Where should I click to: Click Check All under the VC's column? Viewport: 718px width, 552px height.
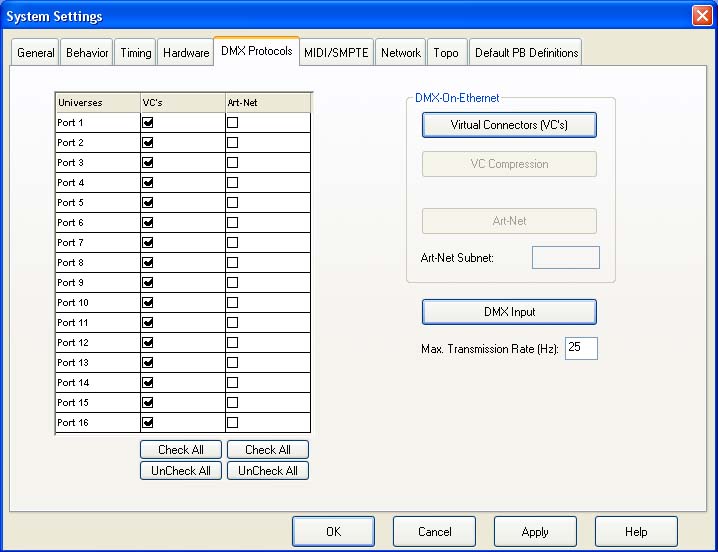[x=181, y=450]
